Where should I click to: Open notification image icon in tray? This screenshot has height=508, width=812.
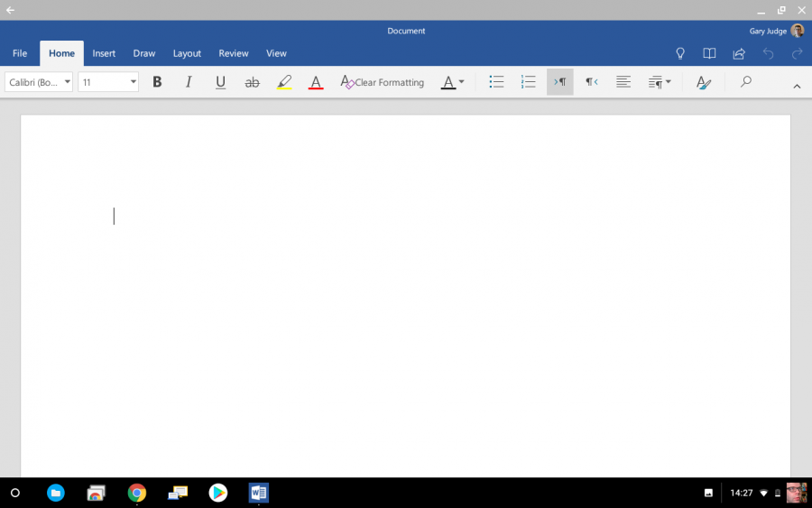(708, 493)
